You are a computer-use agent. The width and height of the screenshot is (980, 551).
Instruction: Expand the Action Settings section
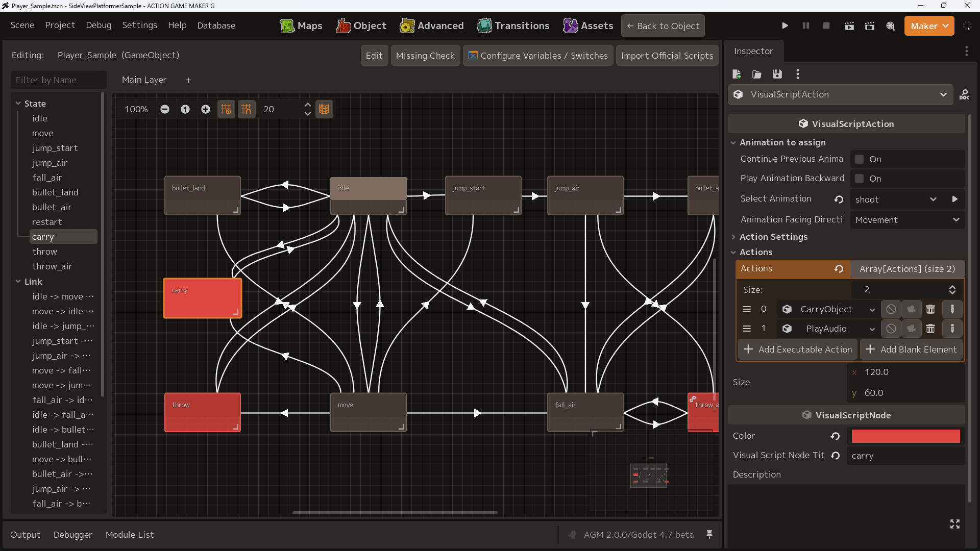[773, 237]
